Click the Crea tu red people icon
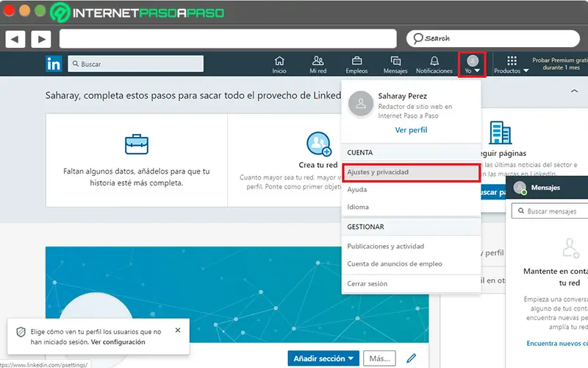Image resolution: width=588 pixels, height=368 pixels. coord(319,144)
